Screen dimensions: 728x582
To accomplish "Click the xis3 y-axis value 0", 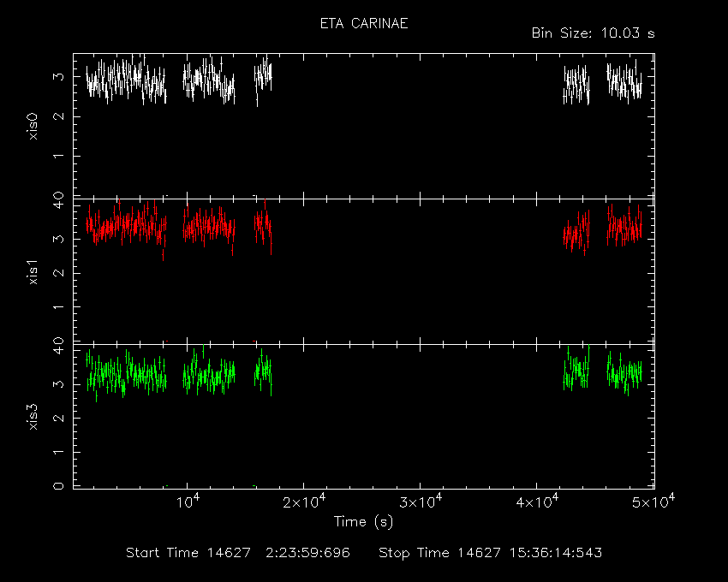I will click(59, 486).
